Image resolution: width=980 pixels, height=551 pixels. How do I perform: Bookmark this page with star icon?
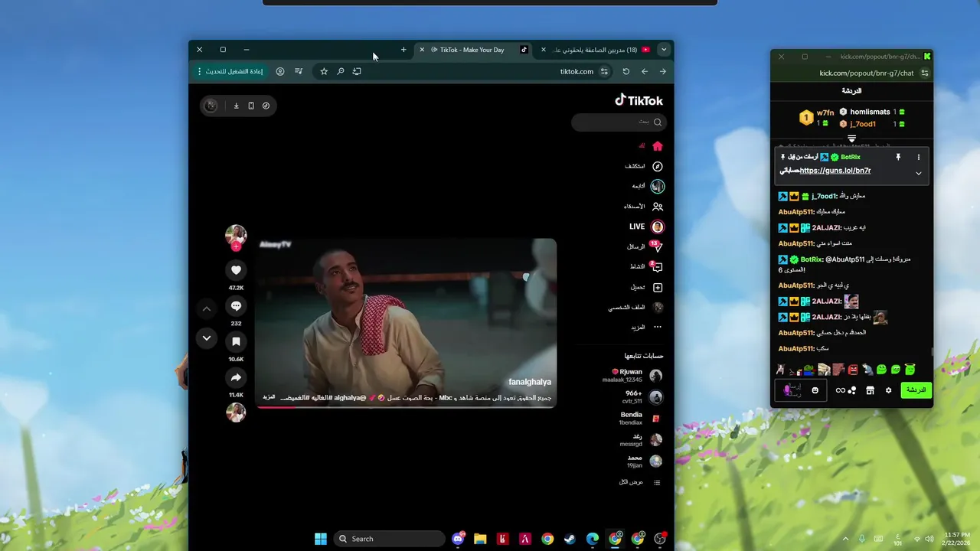pos(324,71)
